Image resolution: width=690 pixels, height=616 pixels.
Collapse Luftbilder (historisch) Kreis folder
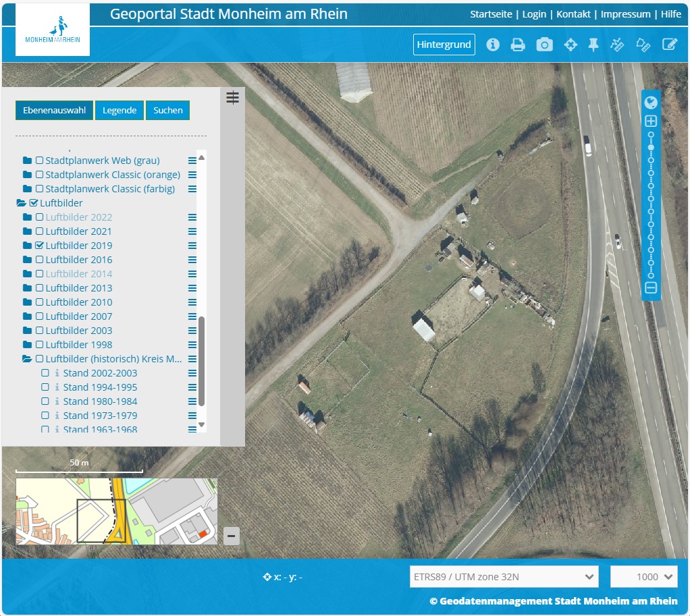(x=27, y=359)
